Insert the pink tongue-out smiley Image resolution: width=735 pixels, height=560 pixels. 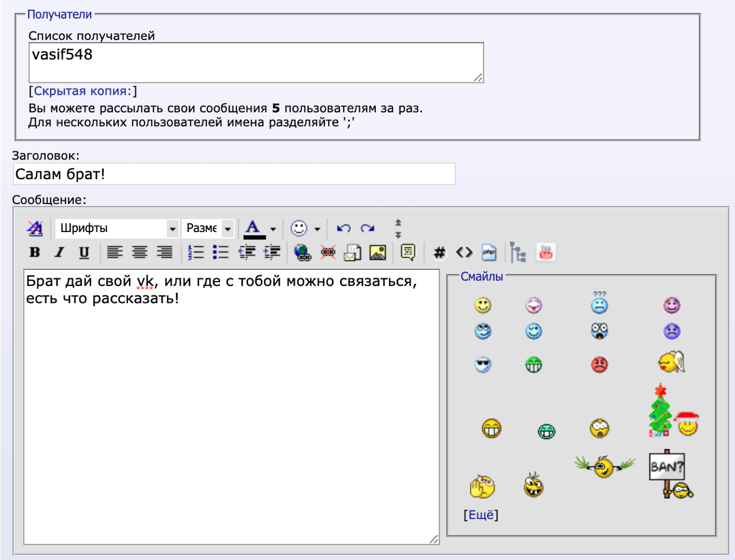(533, 305)
